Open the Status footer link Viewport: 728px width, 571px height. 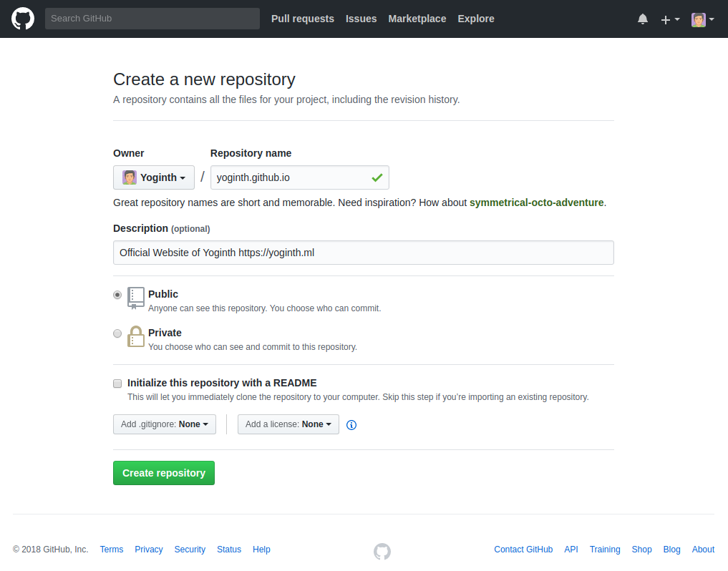click(x=229, y=550)
